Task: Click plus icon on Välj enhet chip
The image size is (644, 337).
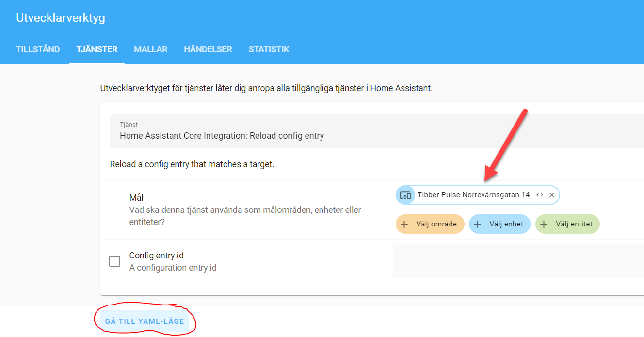Action: click(478, 225)
